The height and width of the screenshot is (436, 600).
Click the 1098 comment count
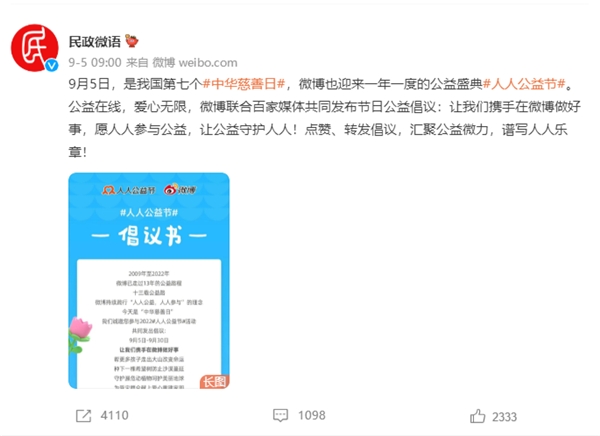(311, 415)
